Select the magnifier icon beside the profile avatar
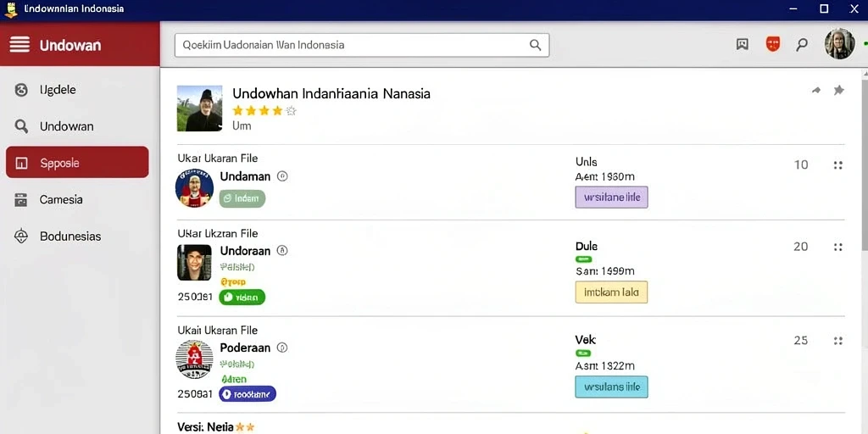Screen dimensions: 868x434 tap(802, 45)
